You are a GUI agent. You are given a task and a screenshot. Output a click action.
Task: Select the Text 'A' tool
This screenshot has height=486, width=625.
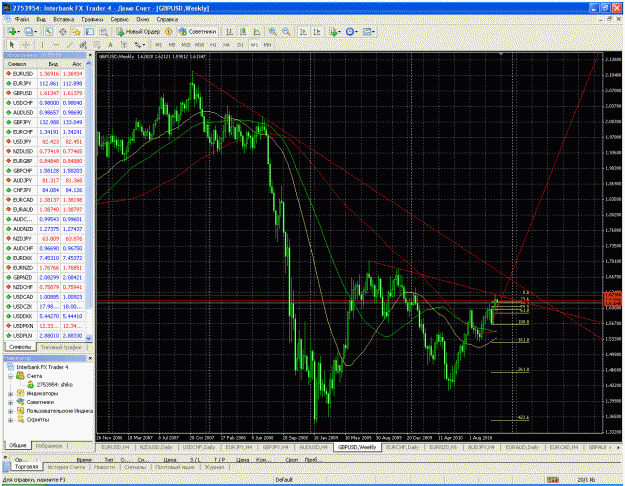(x=110, y=45)
